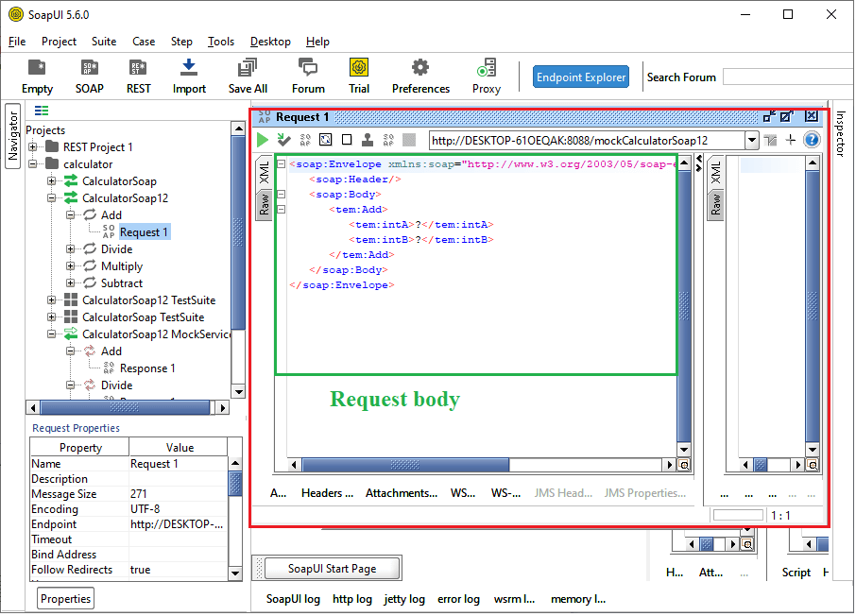The width and height of the screenshot is (856, 616).
Task: Open the jetty log tab
Action: (x=404, y=599)
